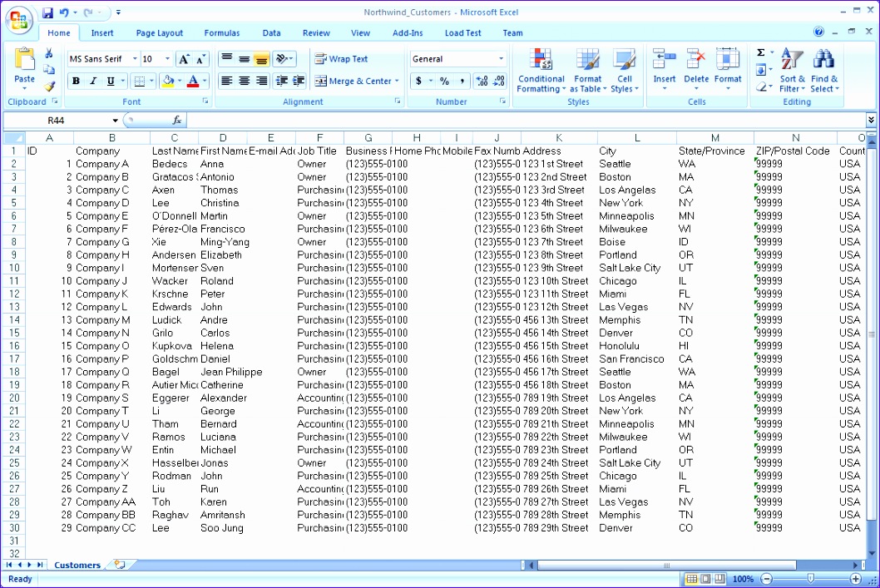
Task: Switch to the Data tab
Action: pos(272,33)
